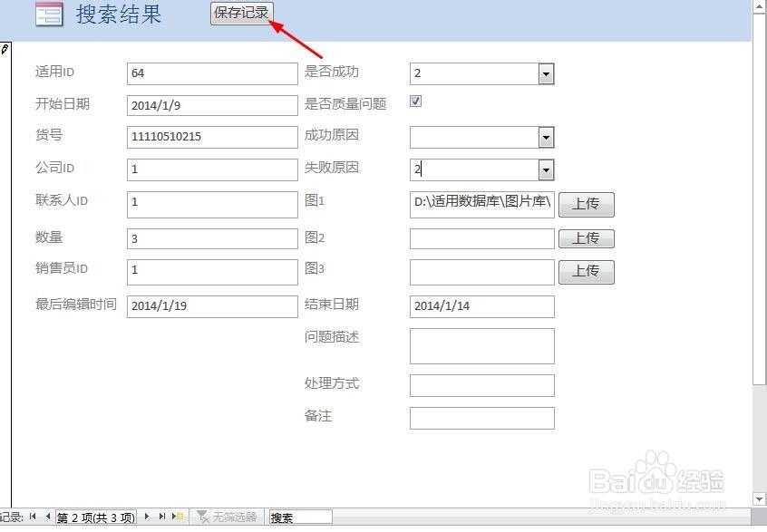Jump to the first record
Screen dimensions: 767x532
point(31,517)
